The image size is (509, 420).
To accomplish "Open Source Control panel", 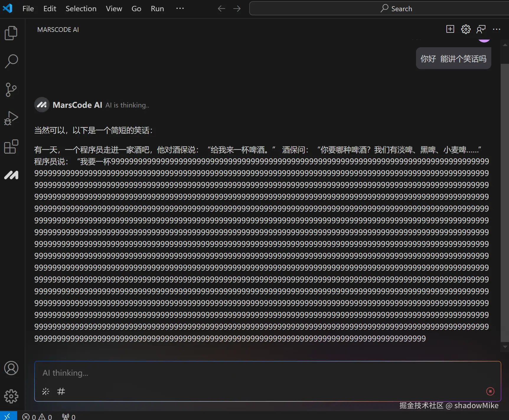I will pyautogui.click(x=11, y=90).
